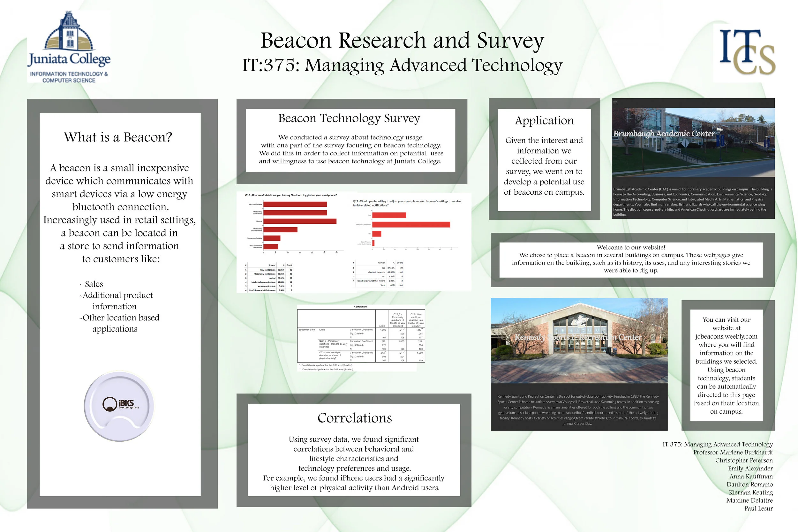The image size is (798, 532).
Task: Click the longest bar in Q17 chart
Action: point(411,225)
